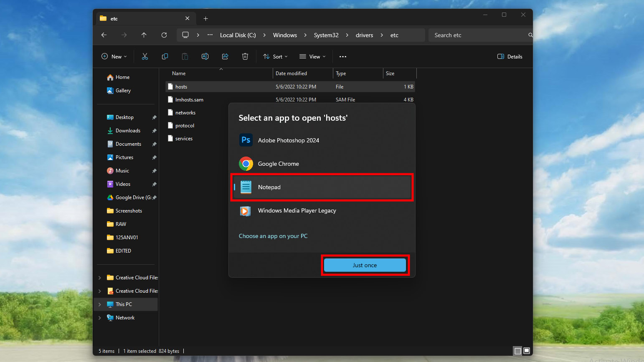Image resolution: width=644 pixels, height=362 pixels.
Task: Click the Share icon in toolbar
Action: [x=225, y=57]
